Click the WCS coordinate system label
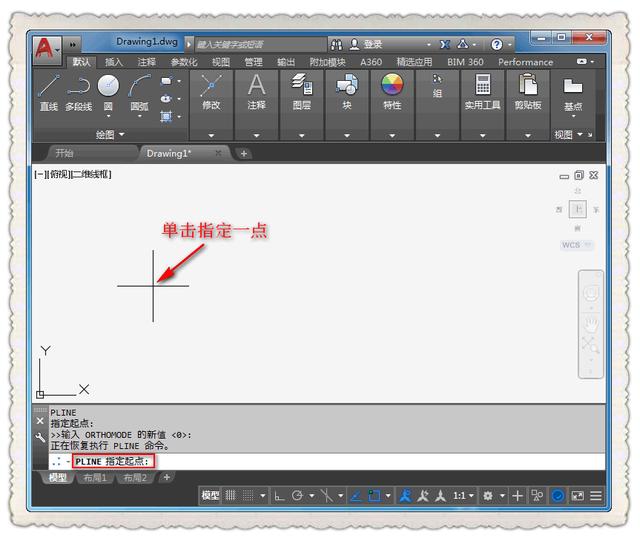This screenshot has width=640, height=544. click(x=577, y=245)
